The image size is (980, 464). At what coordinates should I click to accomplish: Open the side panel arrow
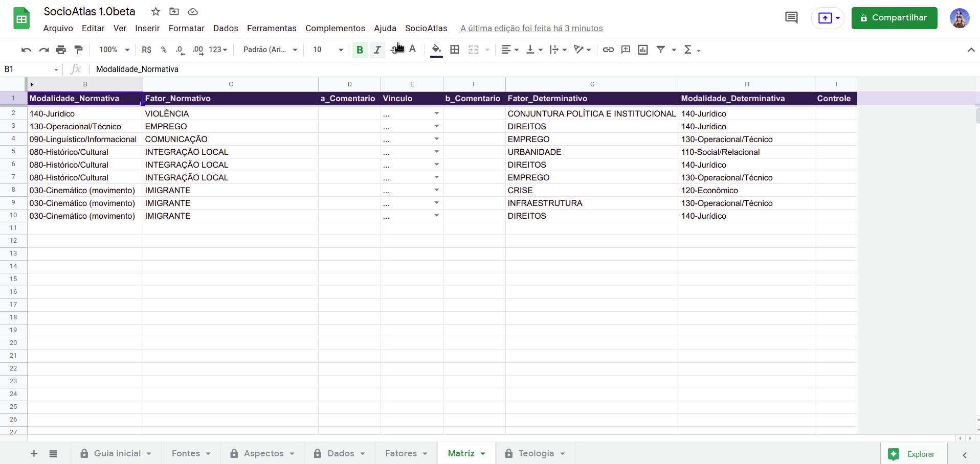tap(964, 455)
